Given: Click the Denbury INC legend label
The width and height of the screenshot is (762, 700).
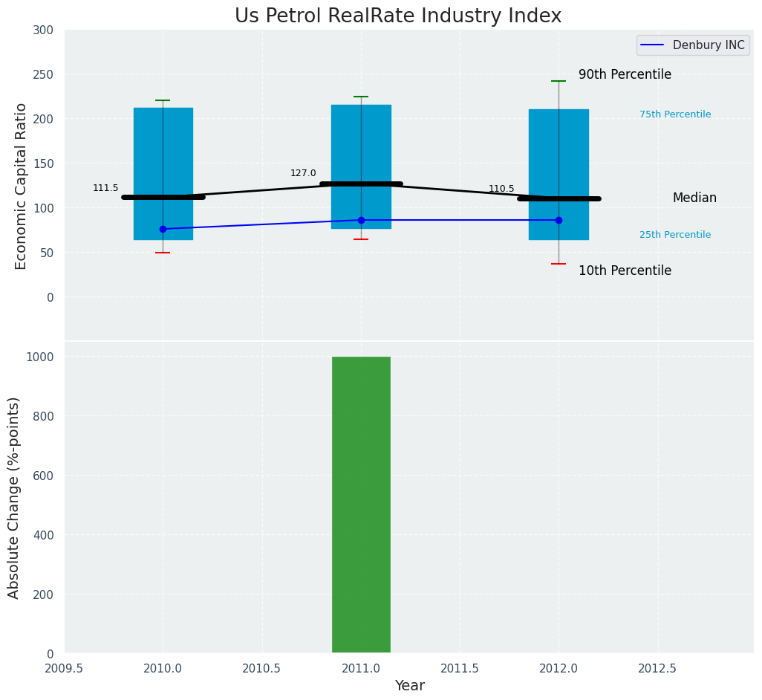Looking at the screenshot, I should click(709, 45).
